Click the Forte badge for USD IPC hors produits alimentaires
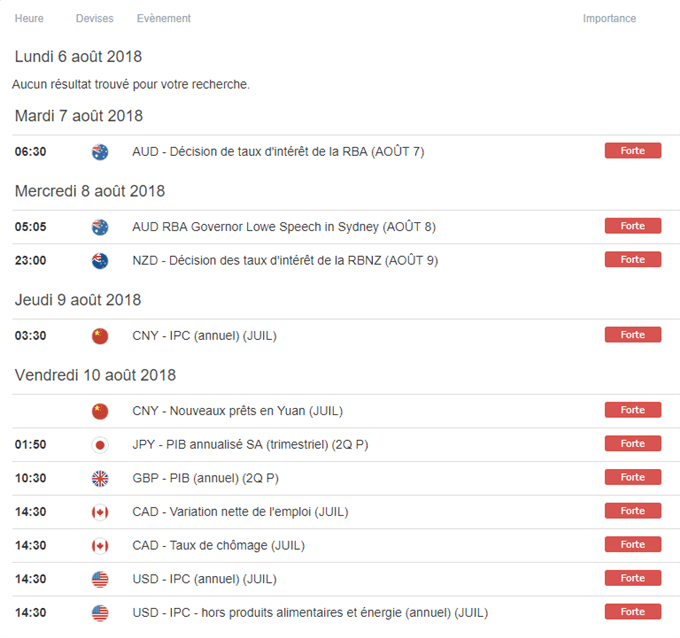The width and height of the screenshot is (680, 638). click(633, 612)
